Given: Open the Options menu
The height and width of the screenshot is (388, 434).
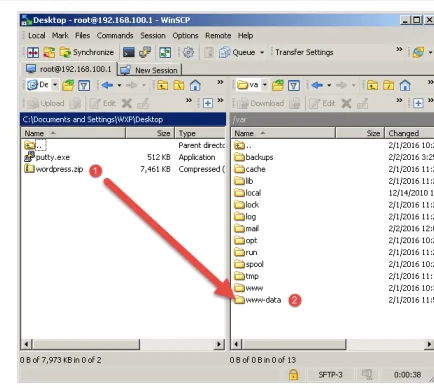Looking at the screenshot, I should 185,35.
